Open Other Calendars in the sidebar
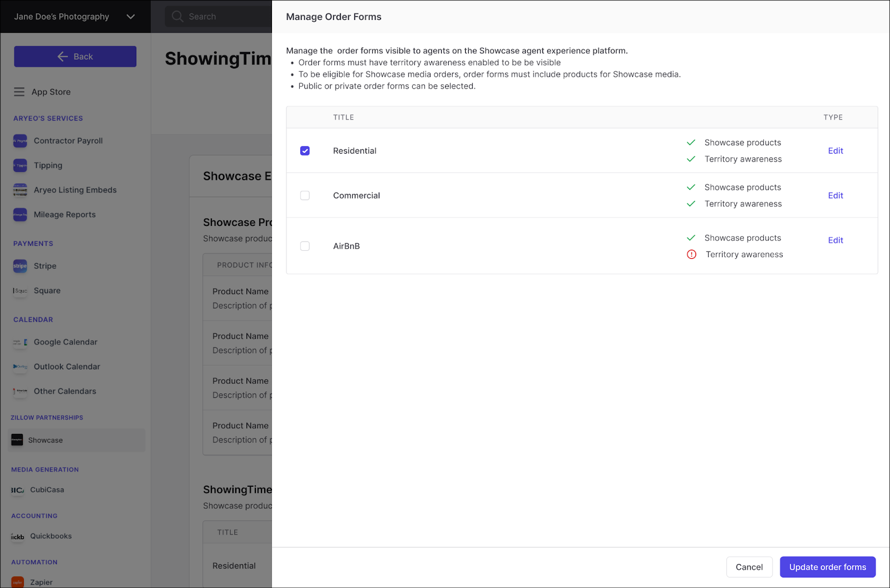 click(65, 391)
